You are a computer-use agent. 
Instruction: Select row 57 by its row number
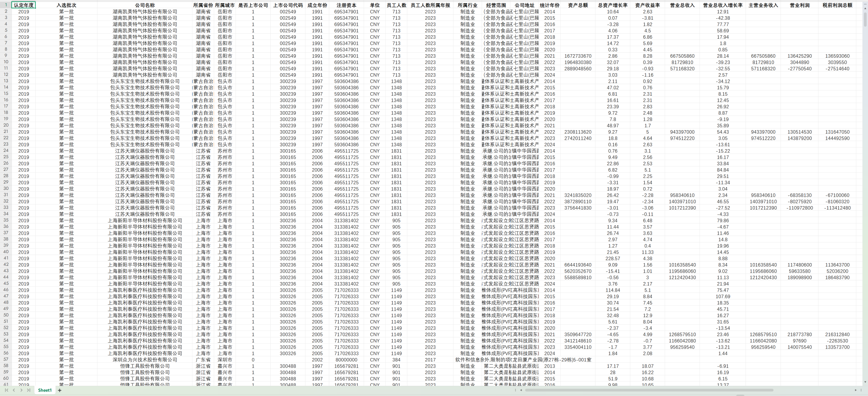pyautogui.click(x=6, y=359)
